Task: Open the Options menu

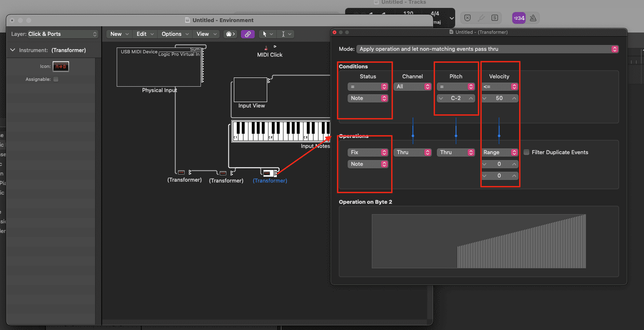Action: (x=175, y=34)
